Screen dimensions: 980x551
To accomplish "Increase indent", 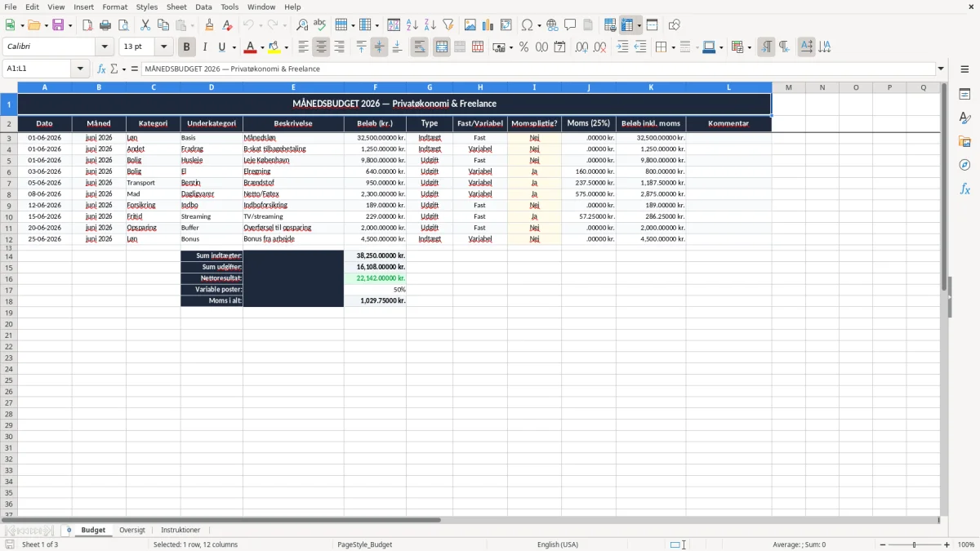I will pyautogui.click(x=622, y=47).
